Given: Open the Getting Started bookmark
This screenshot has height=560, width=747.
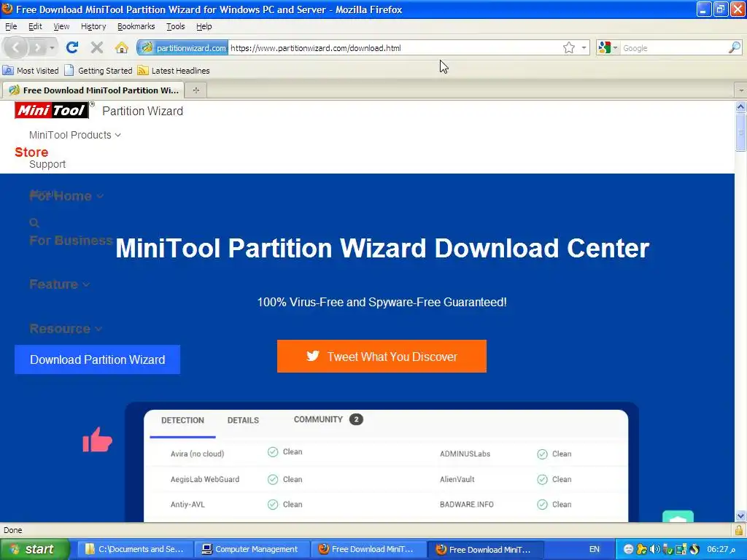Looking at the screenshot, I should tap(98, 71).
